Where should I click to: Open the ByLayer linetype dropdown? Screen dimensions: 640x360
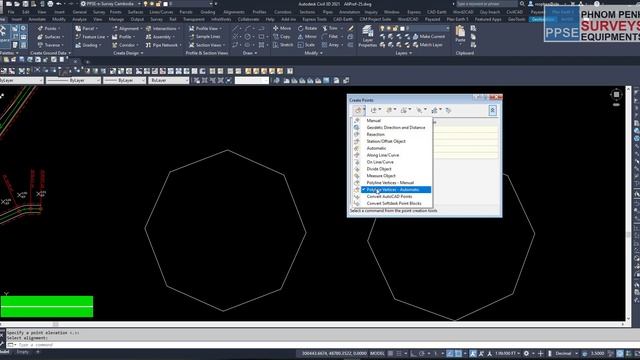pos(73,80)
